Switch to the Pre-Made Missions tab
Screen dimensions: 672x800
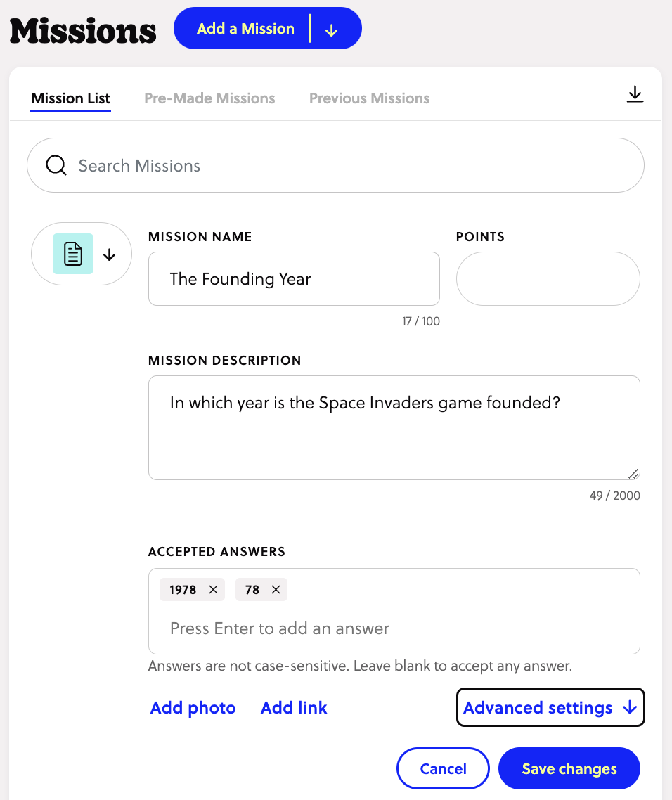209,98
